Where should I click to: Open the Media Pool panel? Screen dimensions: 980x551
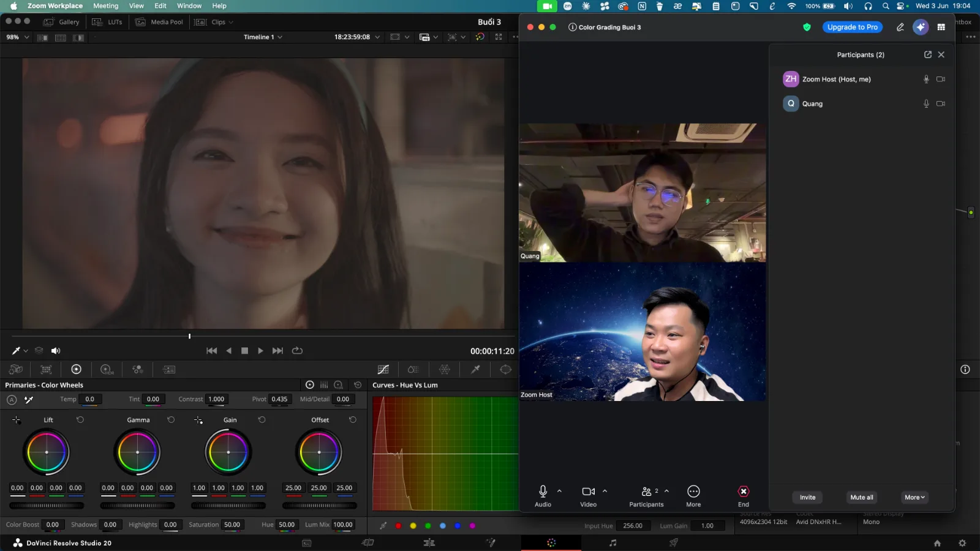pos(159,22)
